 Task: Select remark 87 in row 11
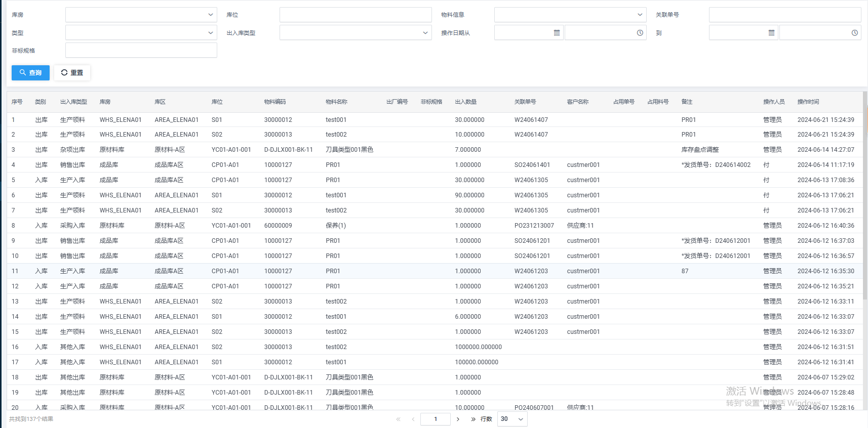(685, 271)
